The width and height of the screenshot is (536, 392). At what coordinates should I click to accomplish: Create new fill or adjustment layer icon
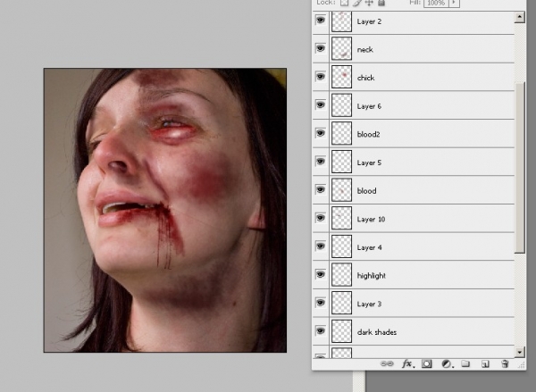[x=447, y=364]
